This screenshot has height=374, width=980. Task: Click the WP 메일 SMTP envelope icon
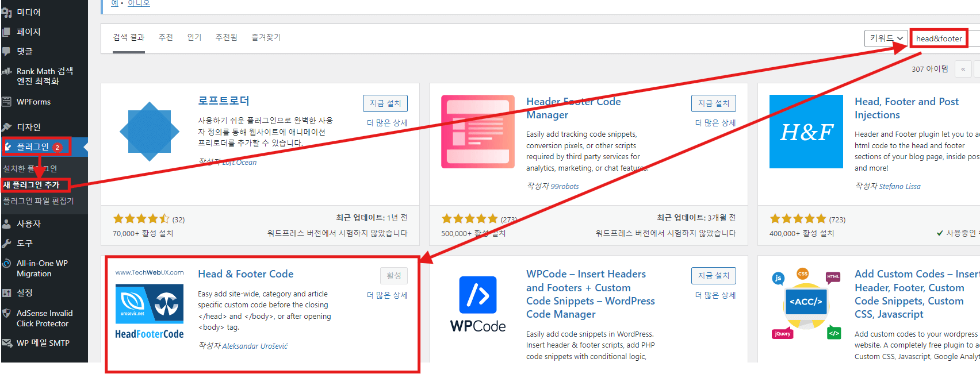[7, 343]
